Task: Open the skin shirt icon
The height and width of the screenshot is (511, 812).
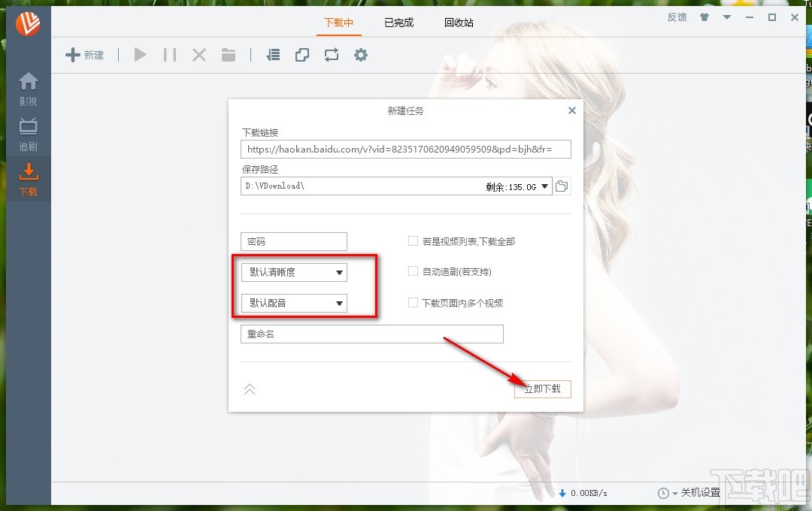Action: tap(704, 17)
